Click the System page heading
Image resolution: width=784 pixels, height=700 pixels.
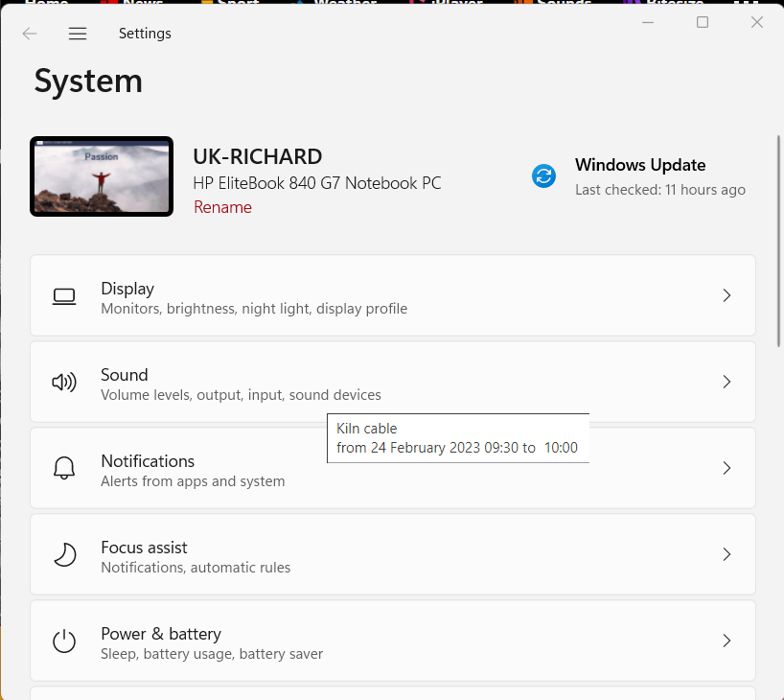point(88,82)
